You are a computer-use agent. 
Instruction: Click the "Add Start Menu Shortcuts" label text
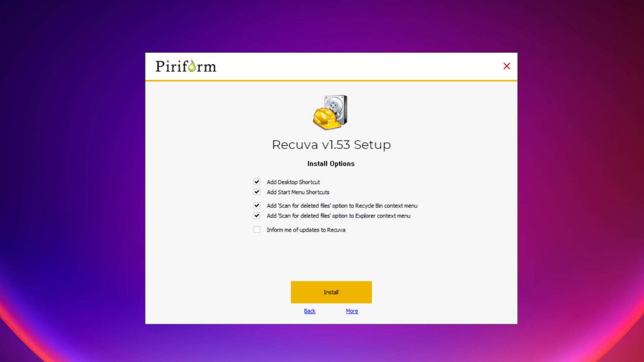point(298,192)
